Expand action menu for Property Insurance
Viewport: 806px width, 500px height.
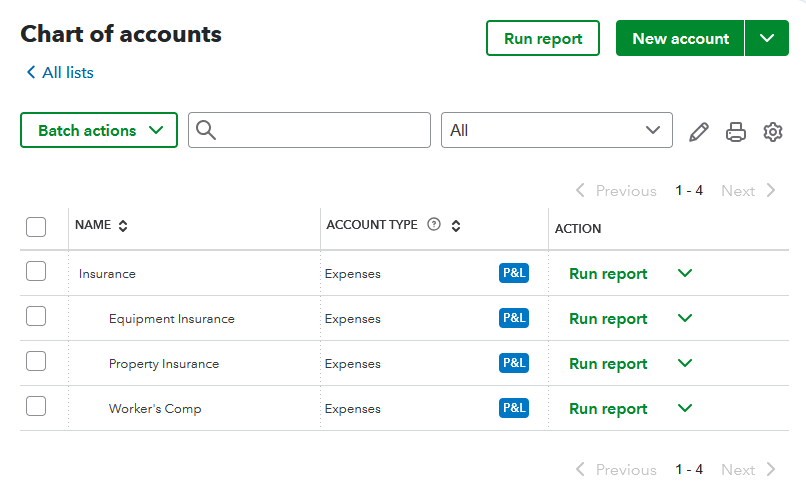point(685,363)
